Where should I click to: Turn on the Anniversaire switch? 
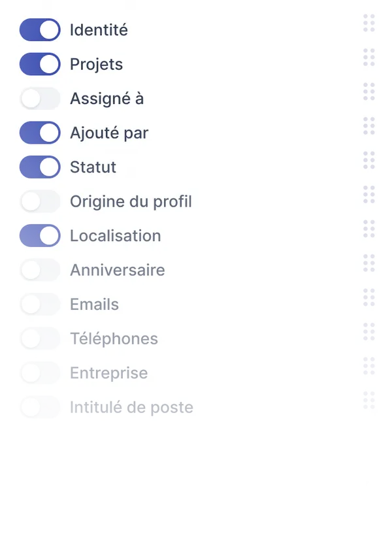(x=40, y=270)
